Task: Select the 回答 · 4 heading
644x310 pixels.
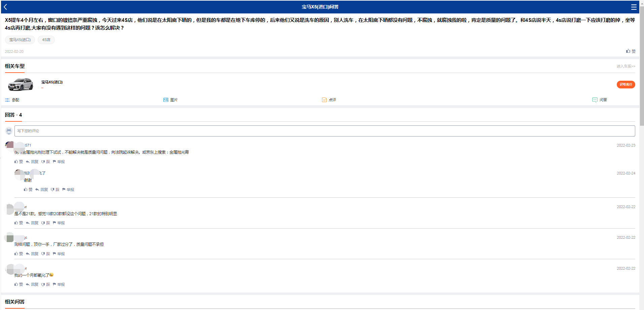Action: (13, 115)
